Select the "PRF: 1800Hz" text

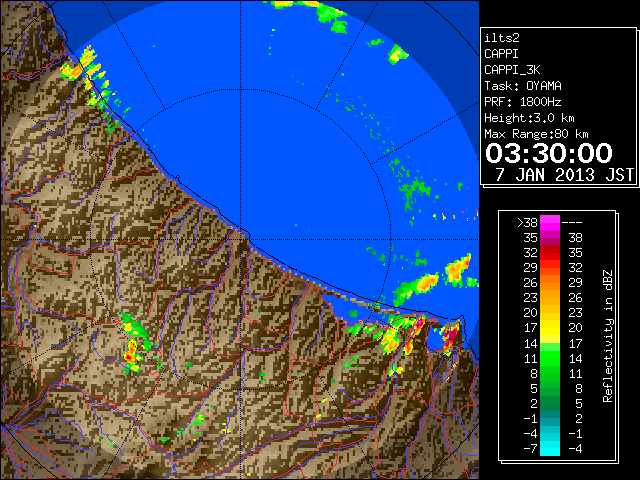click(x=523, y=102)
